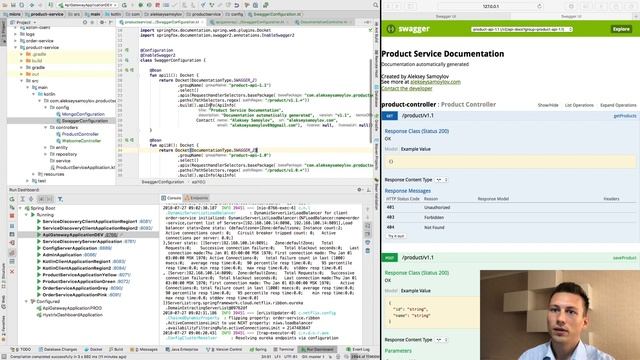640x360 pixels.
Task: Select WelcomeController in project tree
Action: coord(81,141)
